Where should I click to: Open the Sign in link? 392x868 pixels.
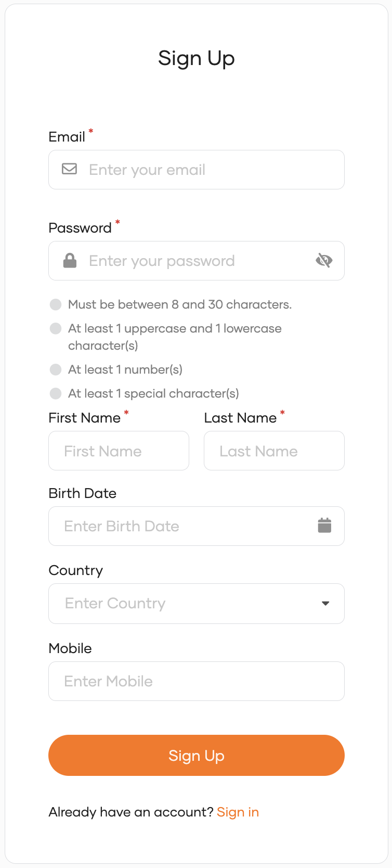click(x=238, y=812)
